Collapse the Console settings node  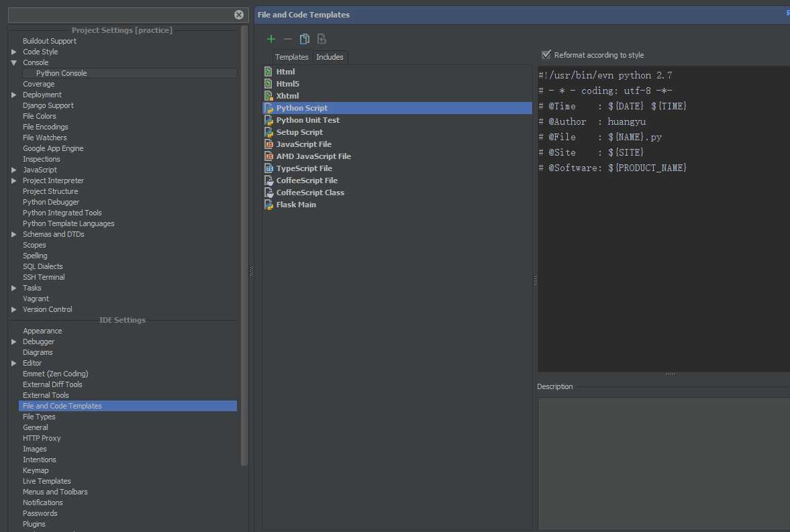coord(13,62)
